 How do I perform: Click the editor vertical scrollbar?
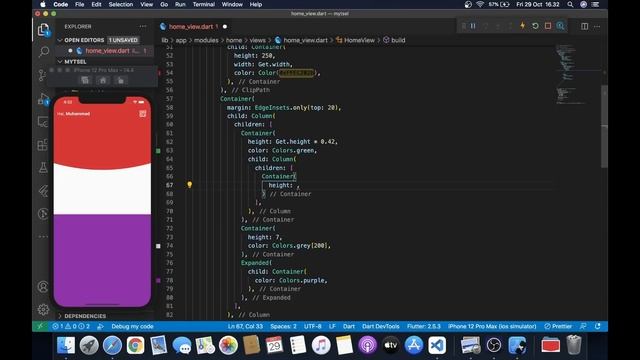604,127
